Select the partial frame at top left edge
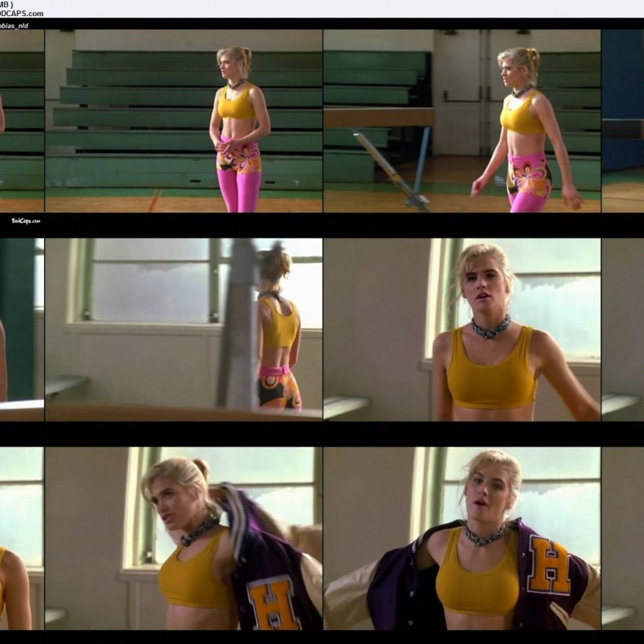Screen dimensions: 644x644 pos(21,121)
